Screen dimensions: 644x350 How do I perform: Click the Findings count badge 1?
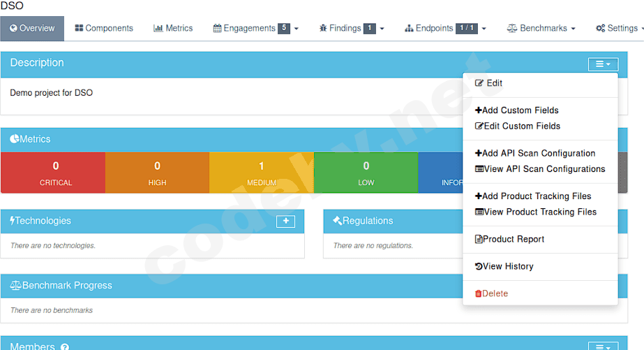[x=370, y=28]
